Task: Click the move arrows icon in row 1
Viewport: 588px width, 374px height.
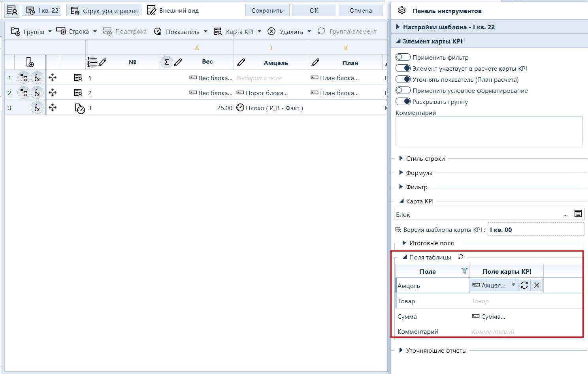Action: (53, 77)
